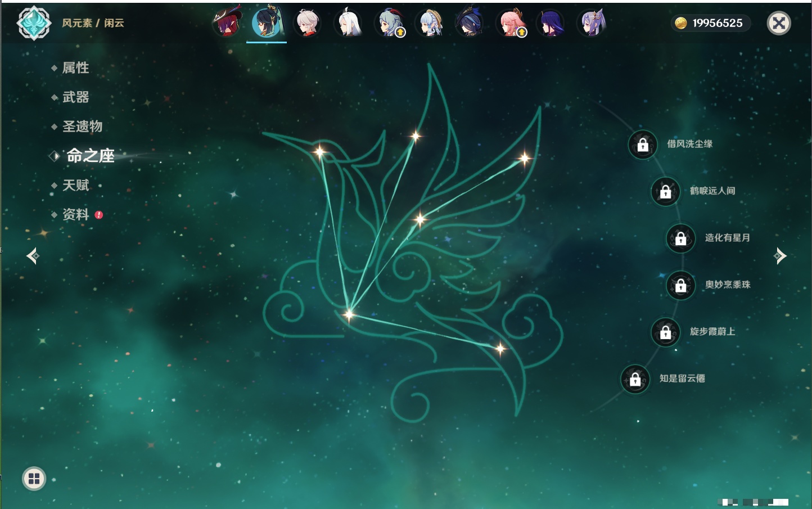Click the Mora coin icon
The width and height of the screenshot is (812, 509).
[680, 23]
